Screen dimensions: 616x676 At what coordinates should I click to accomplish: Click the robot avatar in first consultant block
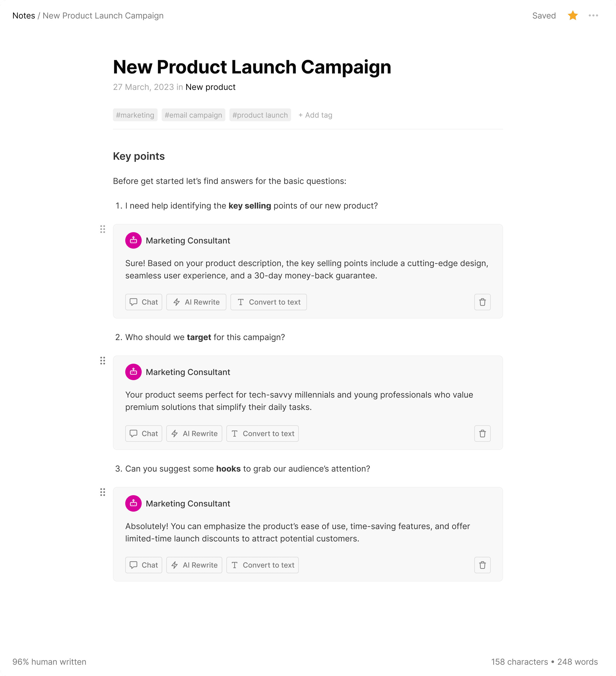133,240
